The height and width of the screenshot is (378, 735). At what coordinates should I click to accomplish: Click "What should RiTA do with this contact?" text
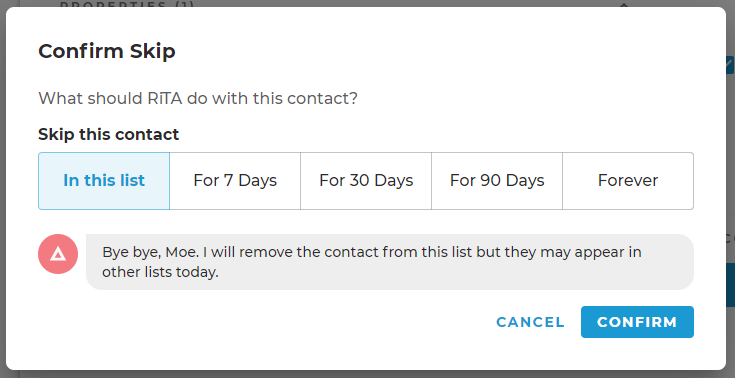click(198, 98)
